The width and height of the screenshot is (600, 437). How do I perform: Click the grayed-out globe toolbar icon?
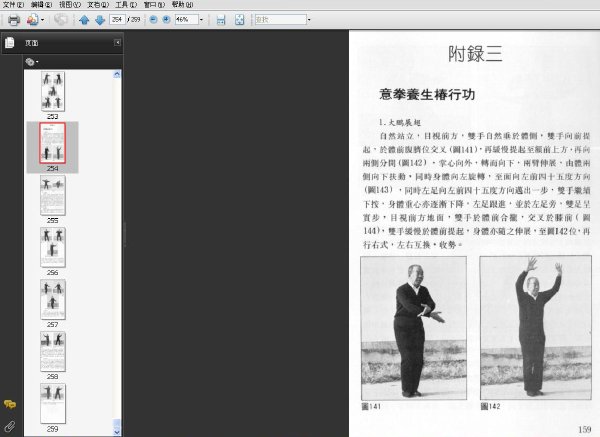click(x=61, y=20)
